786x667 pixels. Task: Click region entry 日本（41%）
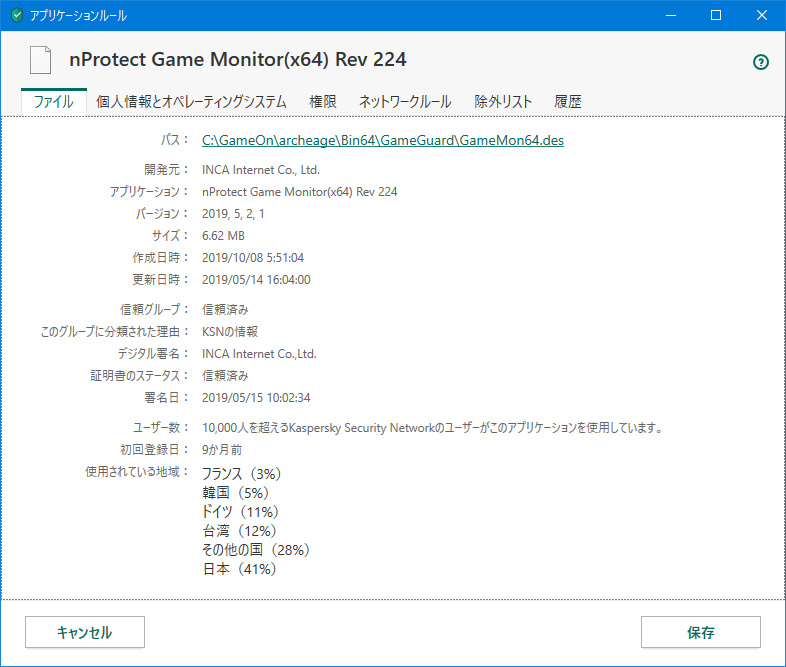(x=240, y=569)
